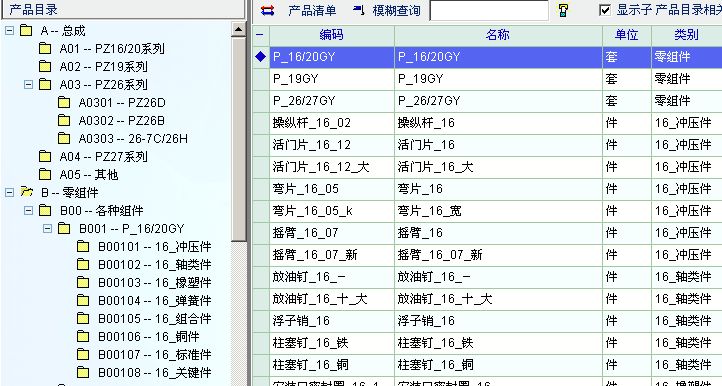Click the yellow filter icon after search box
Viewport: 722px width, 386px height.
pyautogui.click(x=563, y=10)
